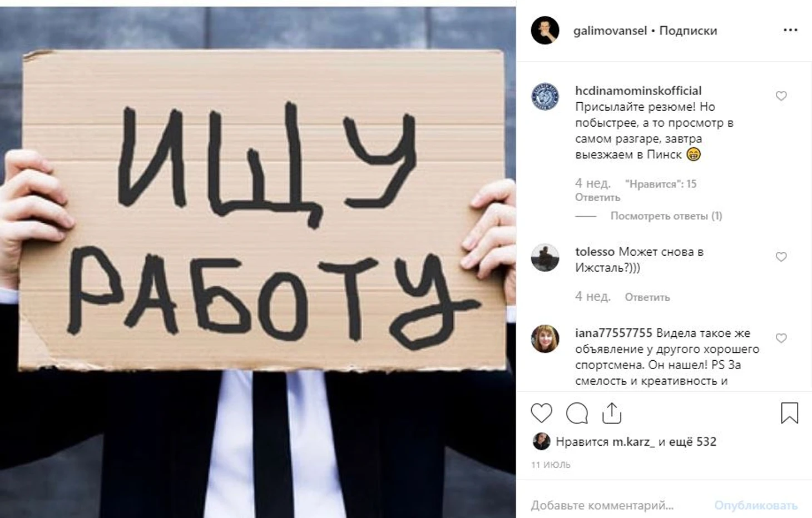Open comment bubble icon under post

(x=577, y=414)
